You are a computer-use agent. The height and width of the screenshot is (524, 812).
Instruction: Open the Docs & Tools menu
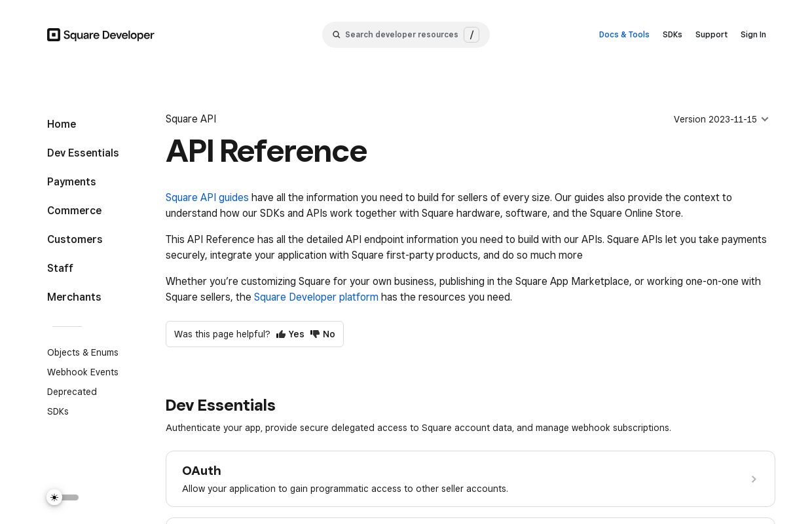point(624,35)
